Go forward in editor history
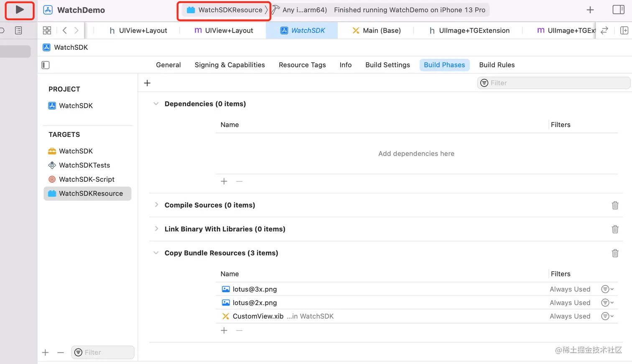632x364 pixels. click(76, 31)
